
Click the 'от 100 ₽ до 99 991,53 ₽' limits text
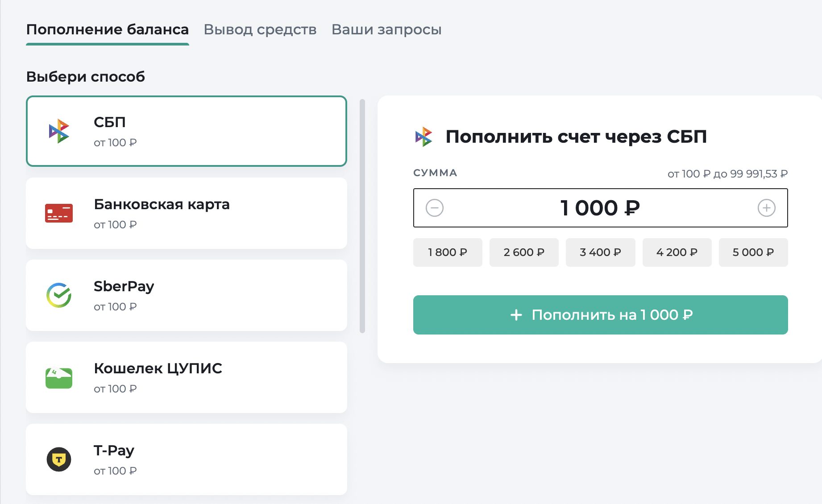pos(727,174)
